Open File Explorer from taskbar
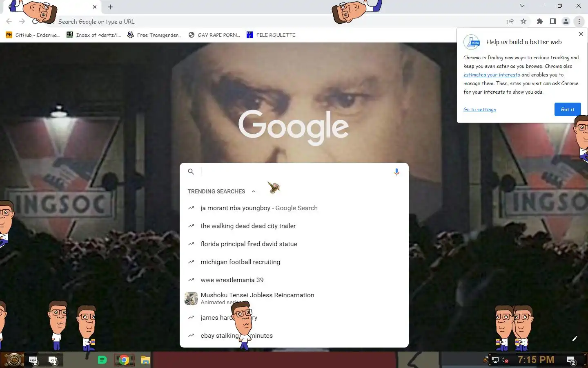Image resolution: width=588 pixels, height=368 pixels. coord(146,360)
